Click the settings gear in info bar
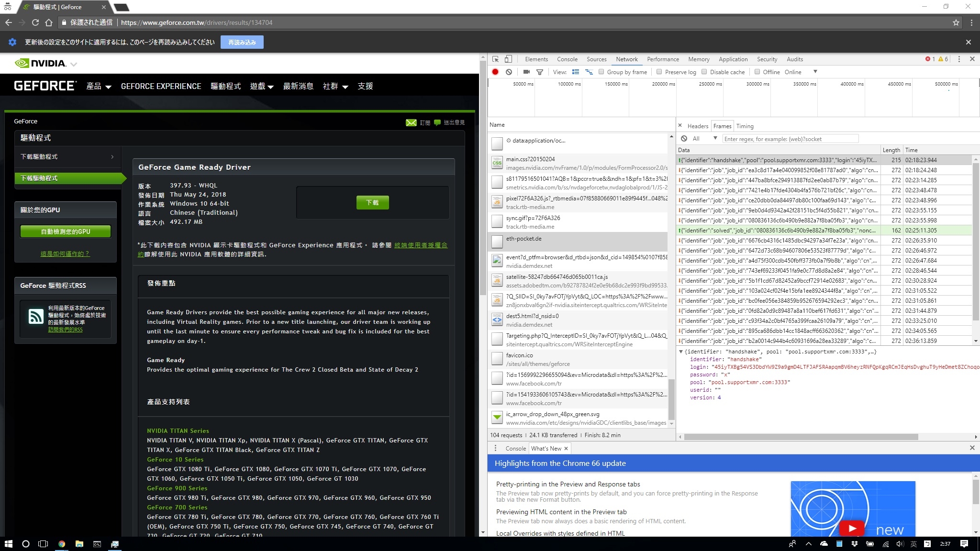This screenshot has height=551, width=980. (12, 42)
